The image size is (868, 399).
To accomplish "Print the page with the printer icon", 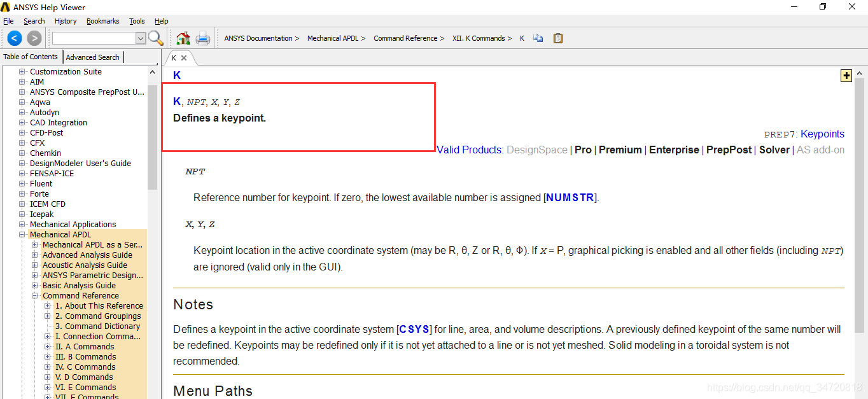I will pyautogui.click(x=203, y=38).
